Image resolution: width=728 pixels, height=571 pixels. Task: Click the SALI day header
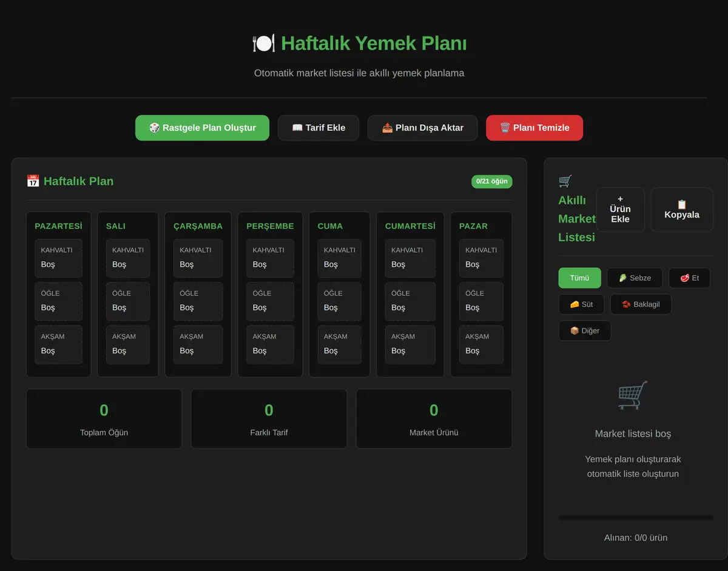pyautogui.click(x=116, y=226)
